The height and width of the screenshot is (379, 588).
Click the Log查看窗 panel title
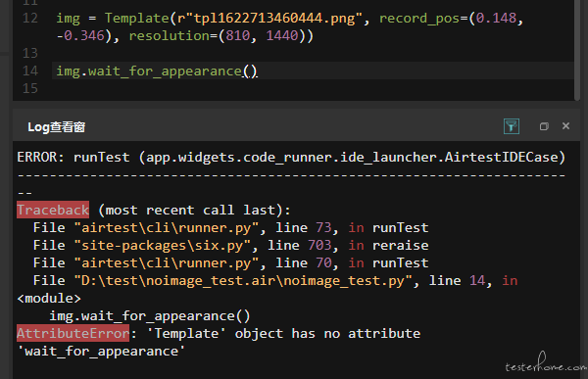click(56, 127)
